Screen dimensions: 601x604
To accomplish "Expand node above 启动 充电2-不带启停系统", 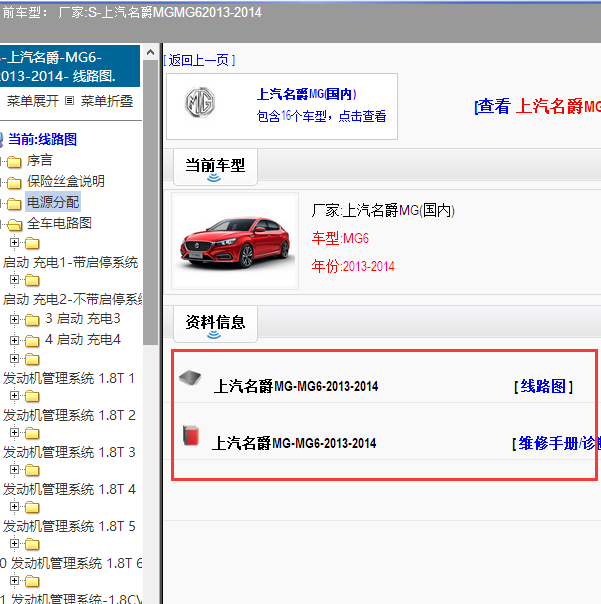I will (x=14, y=279).
